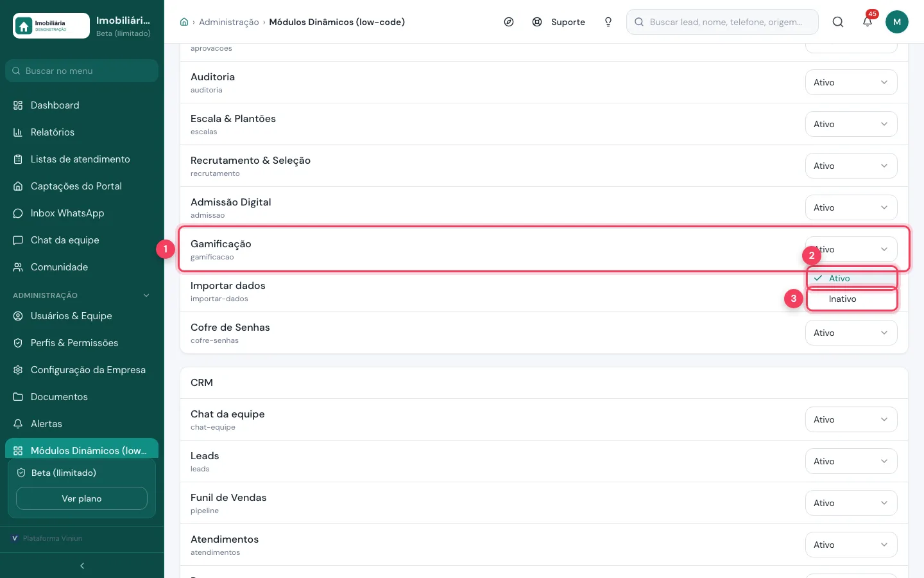Viewport: 924px width, 578px height.
Task: Click the Buscar no menu field
Action: tap(81, 71)
